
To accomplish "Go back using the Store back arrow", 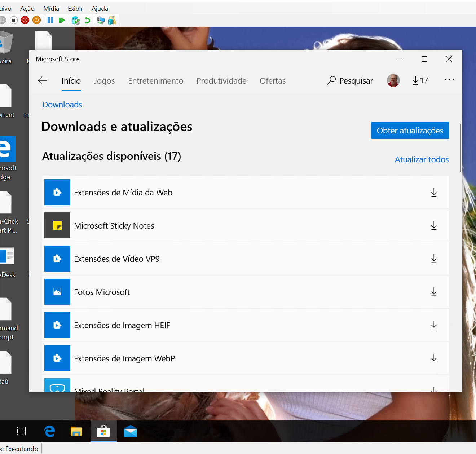I will point(43,80).
